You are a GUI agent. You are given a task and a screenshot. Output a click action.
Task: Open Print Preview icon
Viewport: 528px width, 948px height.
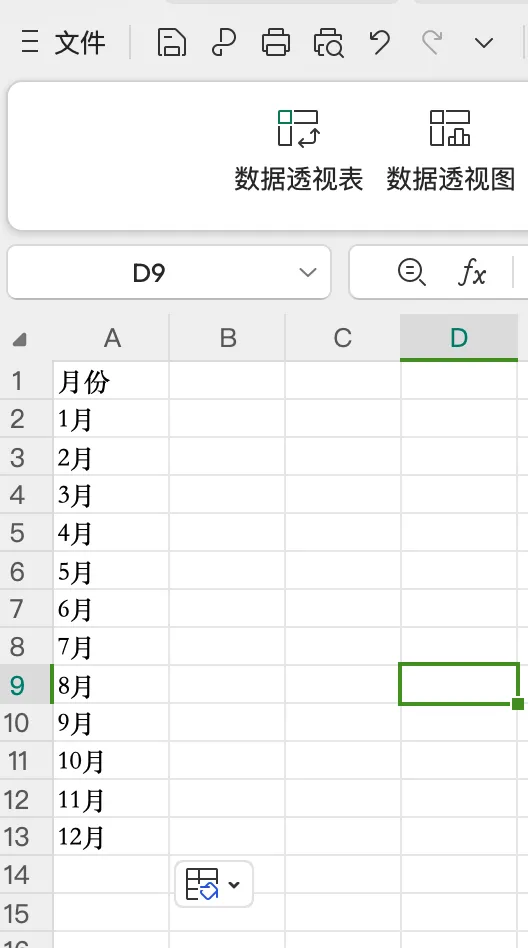click(328, 43)
